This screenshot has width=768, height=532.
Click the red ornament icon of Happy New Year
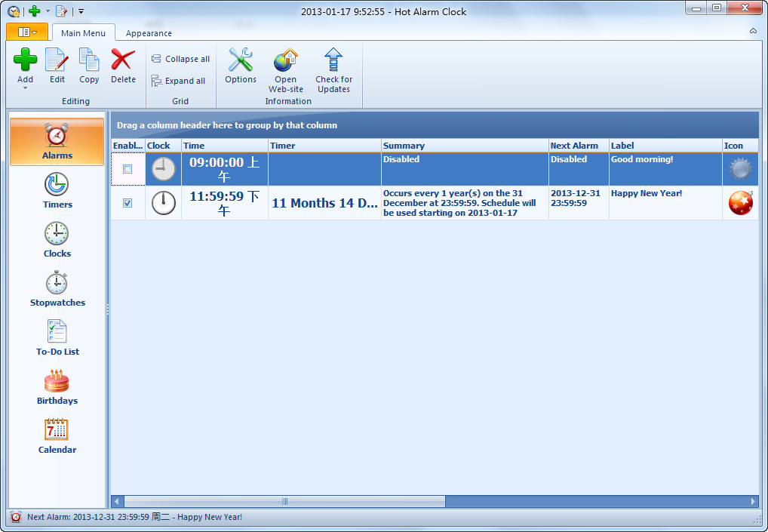[x=741, y=203]
